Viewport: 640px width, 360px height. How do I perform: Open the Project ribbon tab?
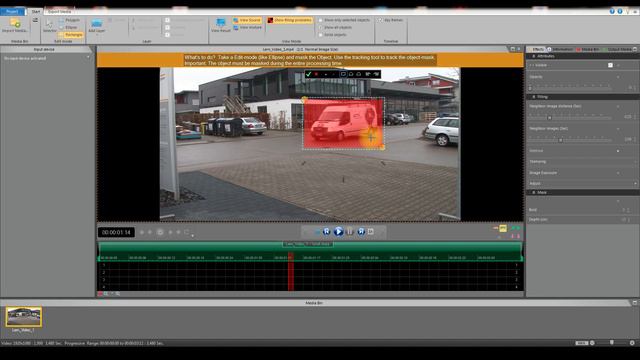pyautogui.click(x=13, y=11)
